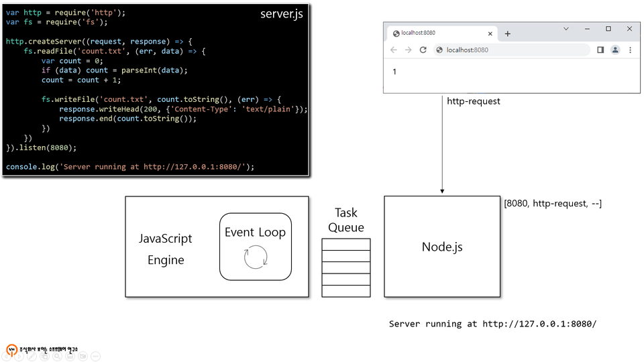
Task: Click the Event Loop rounded box
Action: click(x=256, y=247)
